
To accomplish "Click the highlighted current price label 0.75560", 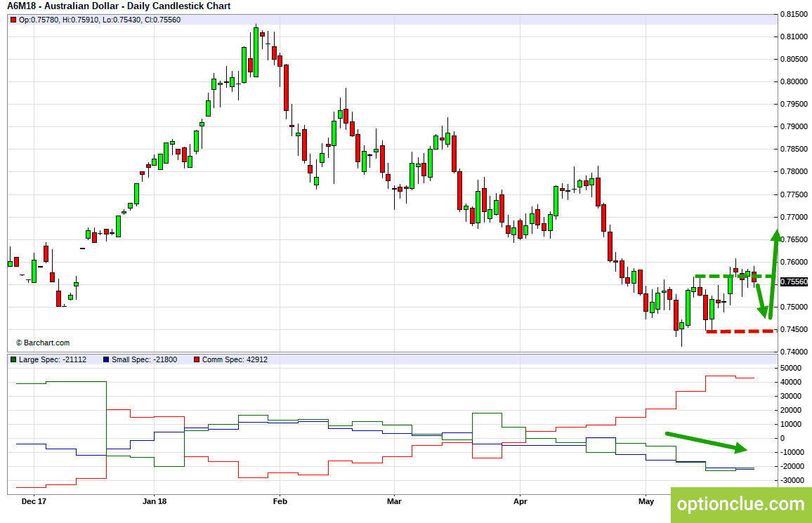I will [794, 282].
